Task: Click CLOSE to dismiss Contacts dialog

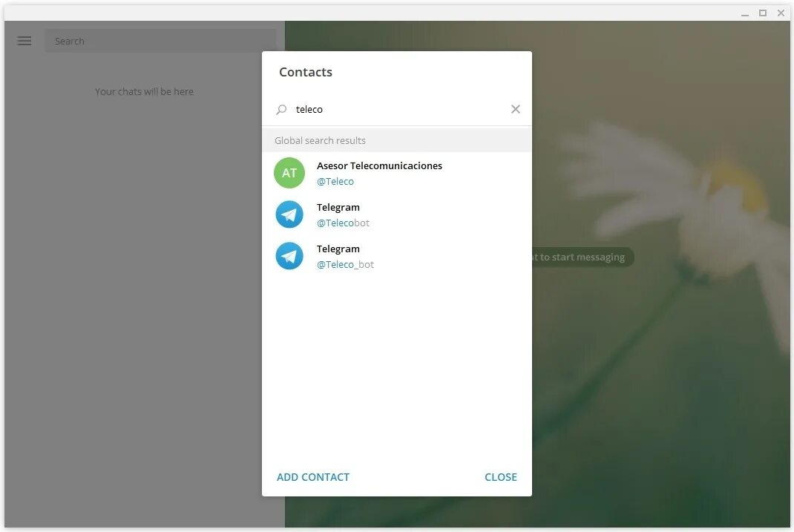Action: click(501, 477)
